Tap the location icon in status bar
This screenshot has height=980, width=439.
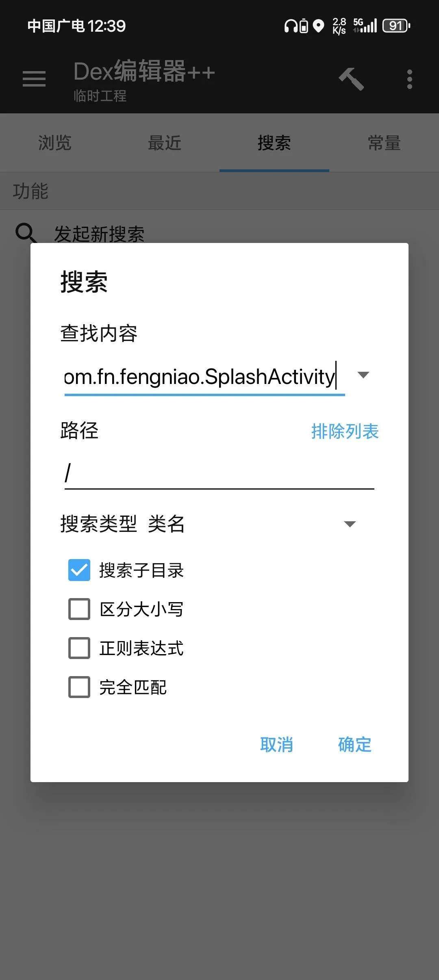319,26
